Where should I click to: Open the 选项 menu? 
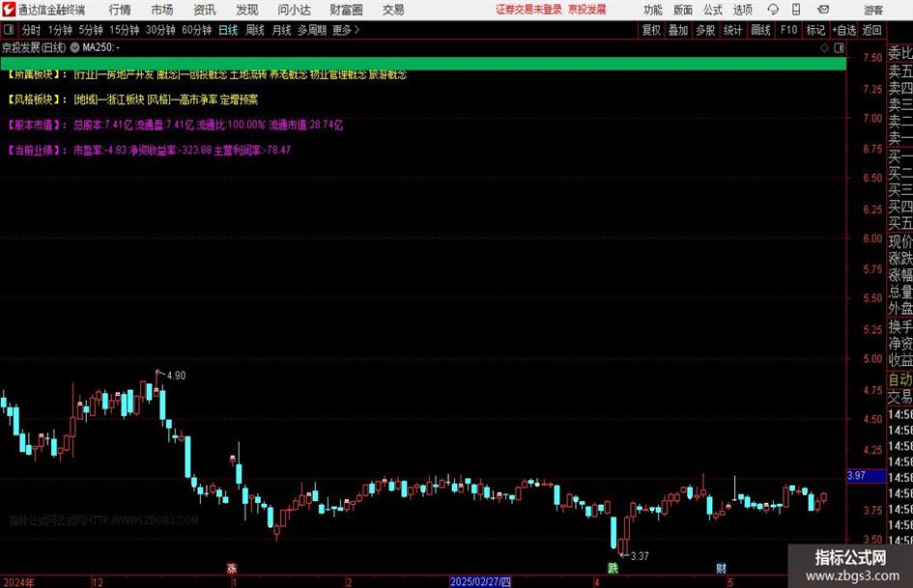[x=742, y=10]
